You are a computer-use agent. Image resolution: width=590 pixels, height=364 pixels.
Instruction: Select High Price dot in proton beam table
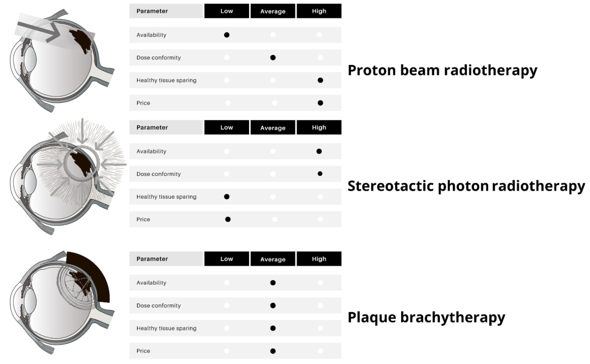coord(320,103)
